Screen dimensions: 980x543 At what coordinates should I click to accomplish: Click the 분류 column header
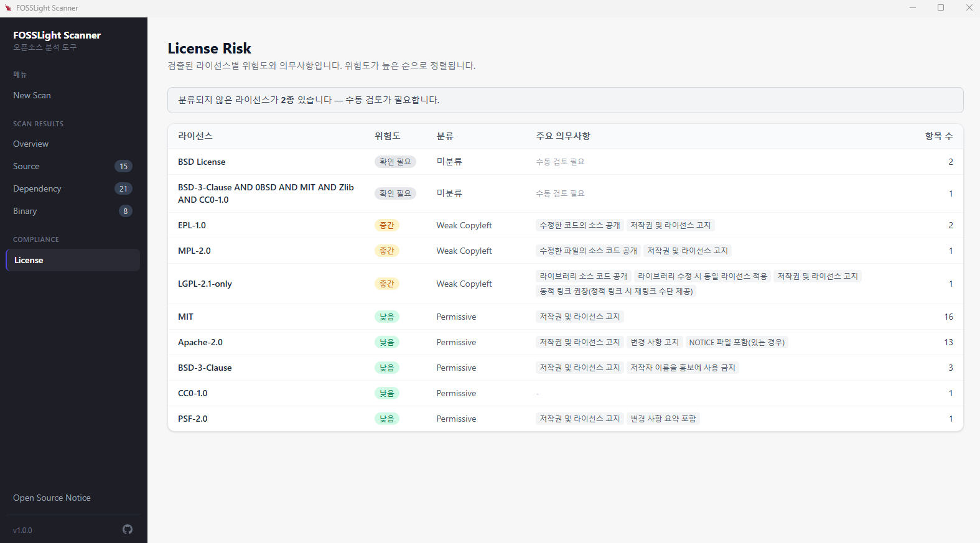point(445,136)
